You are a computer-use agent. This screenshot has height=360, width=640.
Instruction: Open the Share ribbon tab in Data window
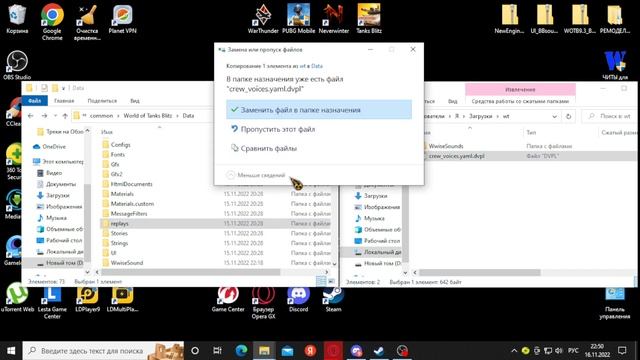tap(102, 100)
